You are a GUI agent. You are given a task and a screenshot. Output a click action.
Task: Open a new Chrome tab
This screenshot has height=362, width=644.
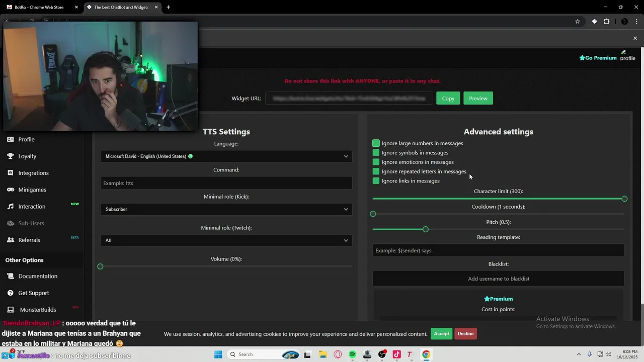point(168,7)
